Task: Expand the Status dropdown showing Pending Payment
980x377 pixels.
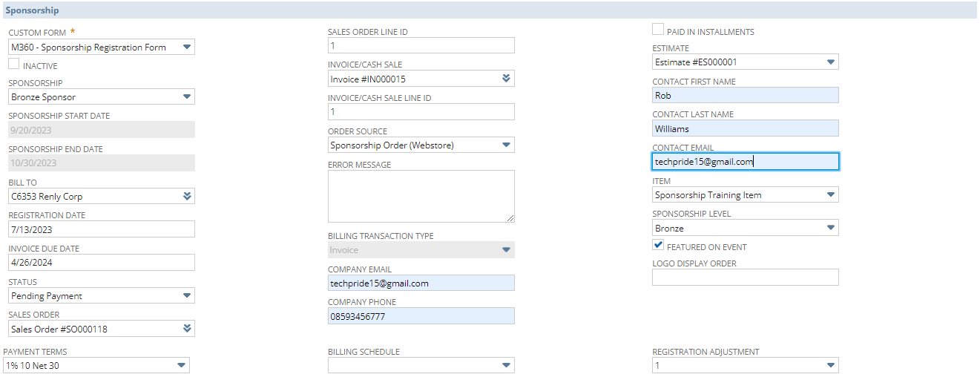Action: click(x=187, y=296)
